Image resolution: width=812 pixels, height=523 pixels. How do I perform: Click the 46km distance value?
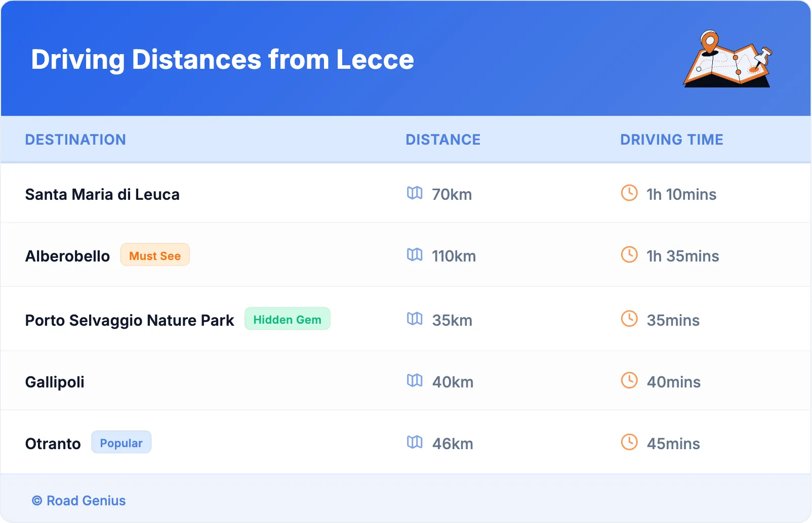tap(453, 444)
